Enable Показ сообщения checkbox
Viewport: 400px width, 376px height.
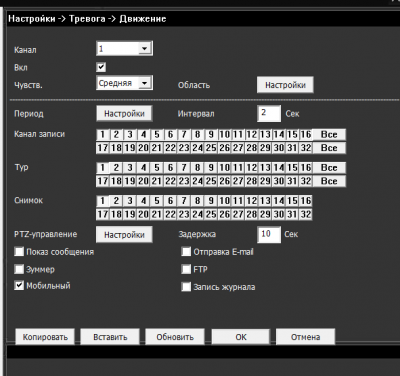tap(19, 251)
